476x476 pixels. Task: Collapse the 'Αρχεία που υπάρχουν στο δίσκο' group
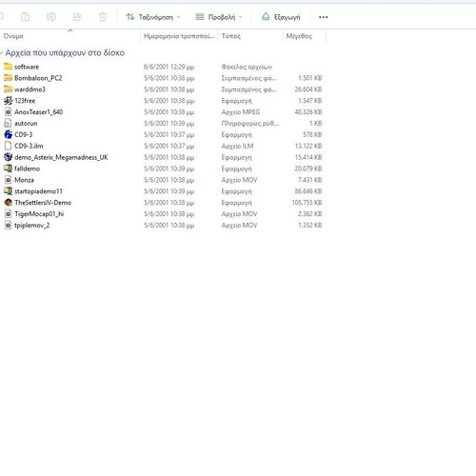point(2,52)
